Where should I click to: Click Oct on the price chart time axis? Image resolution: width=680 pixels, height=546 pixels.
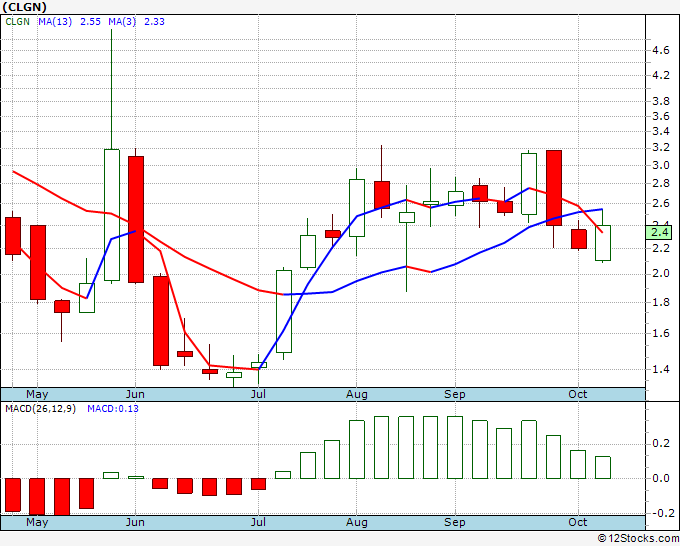578,394
